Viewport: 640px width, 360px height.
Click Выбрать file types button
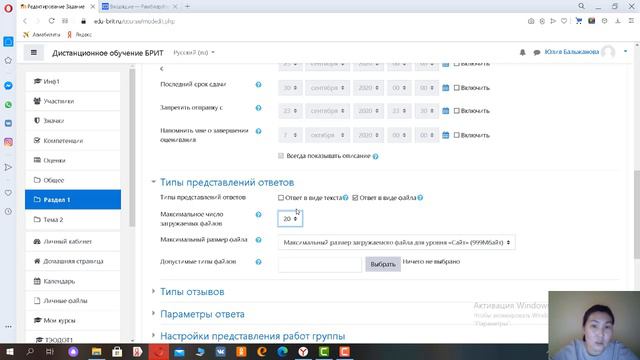point(383,264)
